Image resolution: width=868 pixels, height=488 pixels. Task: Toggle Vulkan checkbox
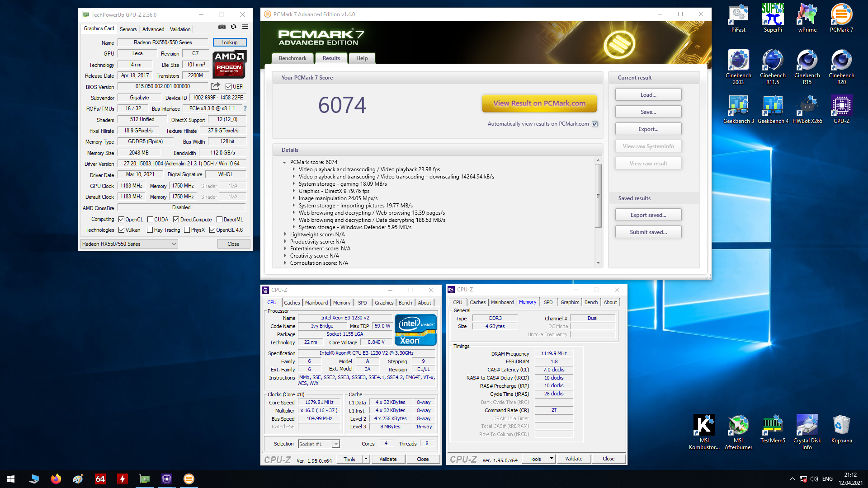[x=121, y=230]
